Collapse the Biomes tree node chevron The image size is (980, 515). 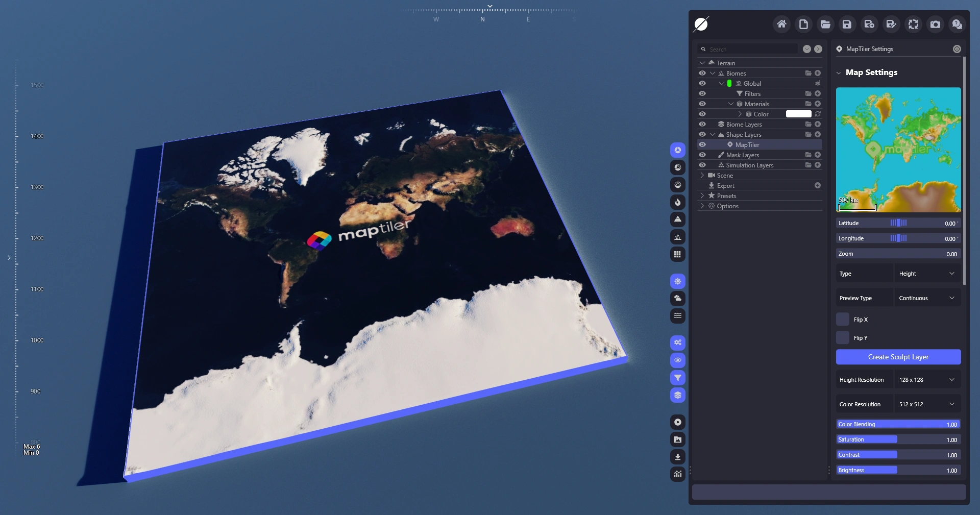tap(713, 73)
